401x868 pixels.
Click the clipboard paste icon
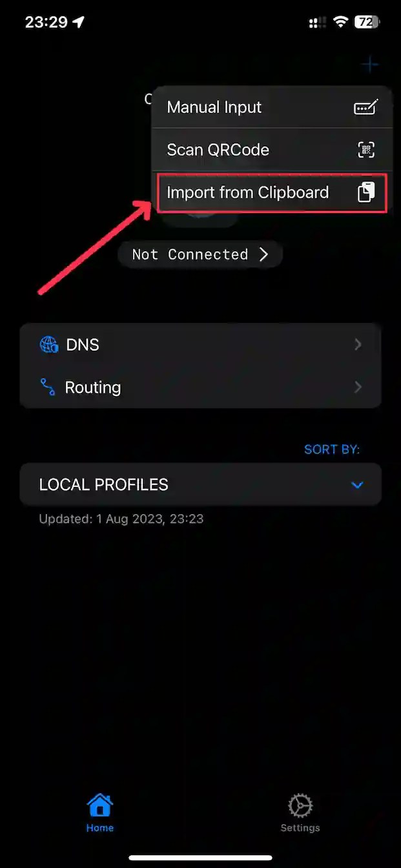tap(366, 192)
